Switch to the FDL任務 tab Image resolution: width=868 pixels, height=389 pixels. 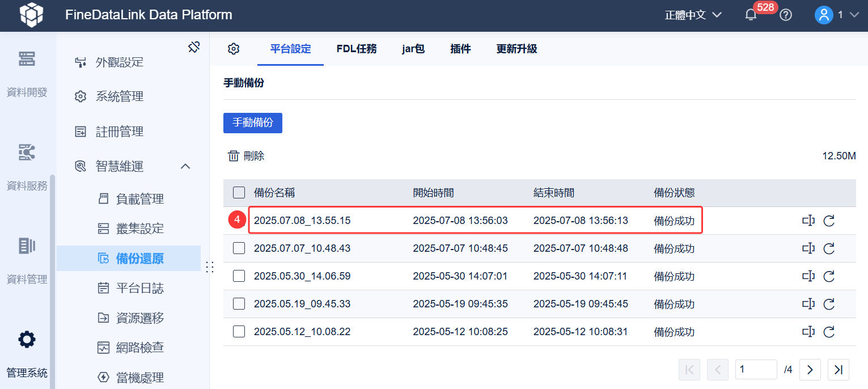pos(357,49)
